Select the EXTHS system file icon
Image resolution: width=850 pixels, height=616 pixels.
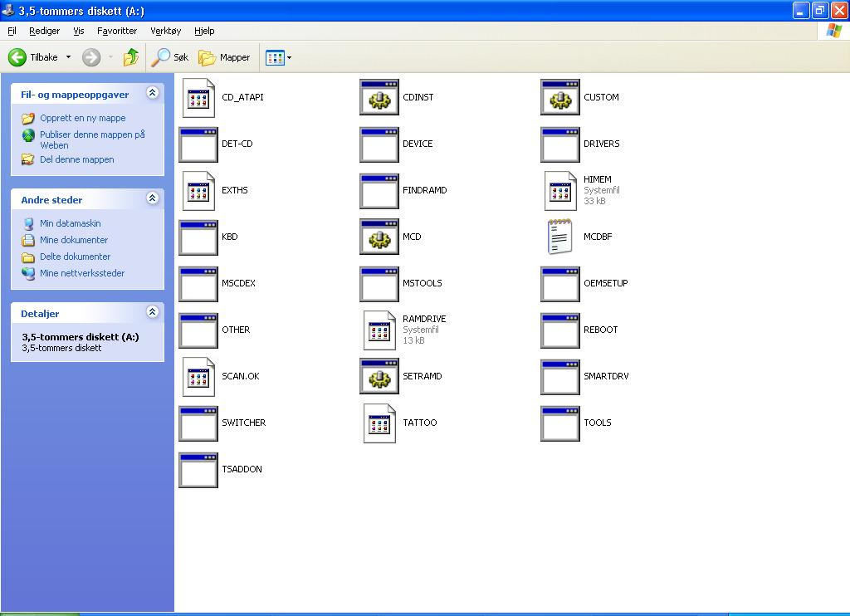[x=198, y=191]
